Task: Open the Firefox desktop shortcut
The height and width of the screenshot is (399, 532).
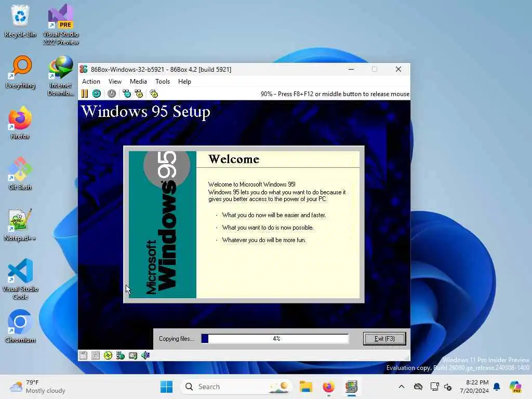Action: coord(20,123)
